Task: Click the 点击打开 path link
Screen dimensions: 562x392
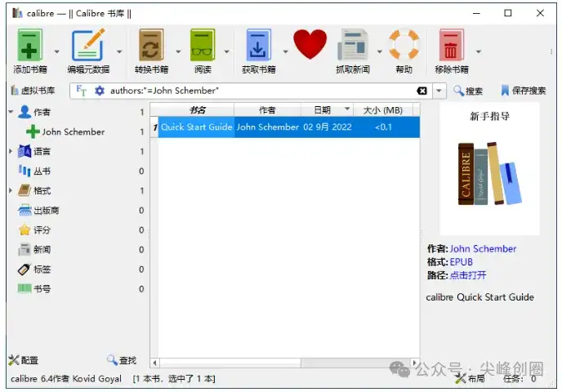Action: (x=468, y=275)
